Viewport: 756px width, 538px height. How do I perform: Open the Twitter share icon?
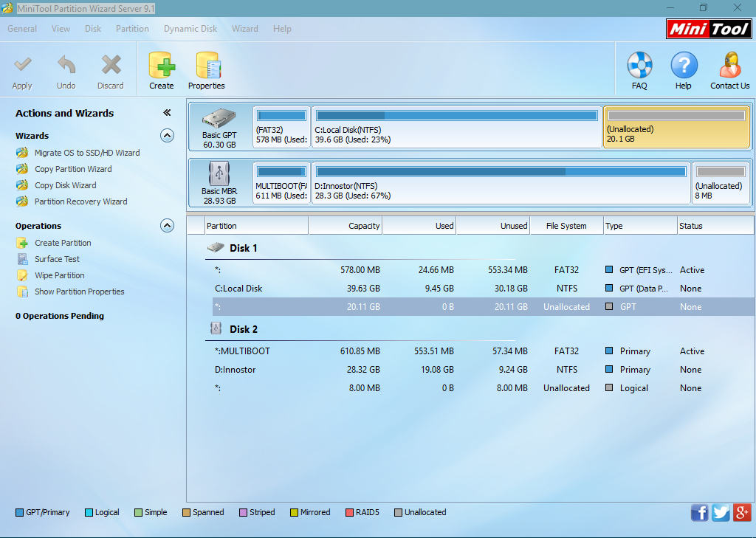pyautogui.click(x=721, y=513)
